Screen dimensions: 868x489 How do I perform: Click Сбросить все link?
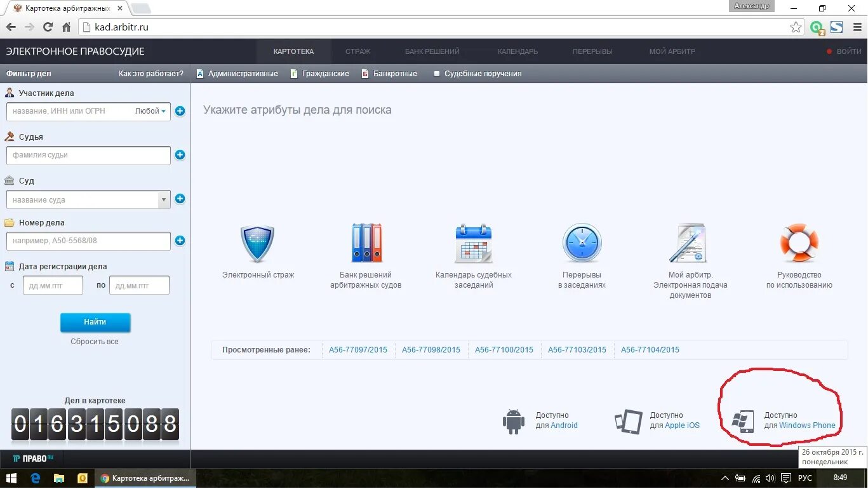click(95, 342)
